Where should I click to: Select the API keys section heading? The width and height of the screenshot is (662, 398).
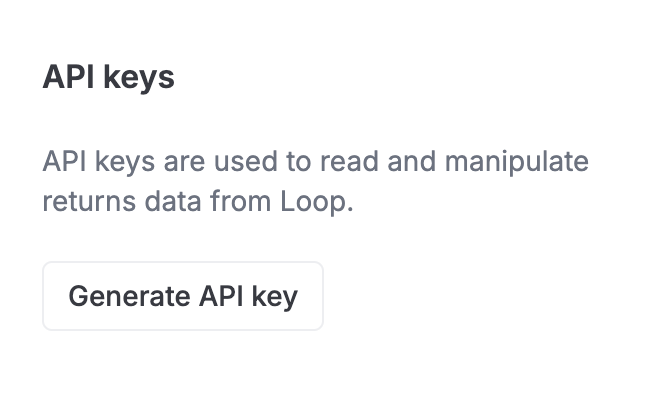tap(109, 78)
